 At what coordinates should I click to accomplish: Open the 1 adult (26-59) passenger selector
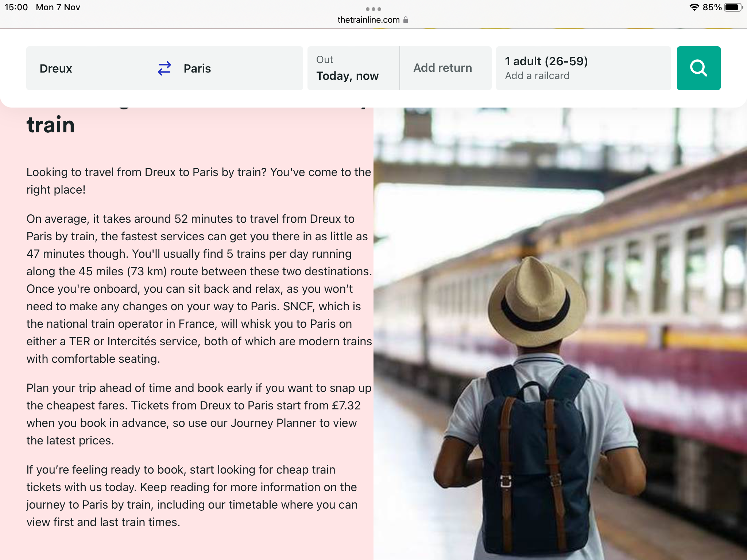tap(546, 61)
